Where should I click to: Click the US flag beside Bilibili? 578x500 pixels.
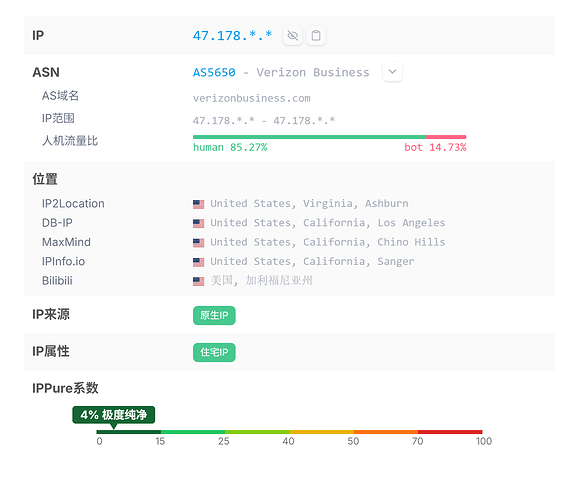point(198,282)
